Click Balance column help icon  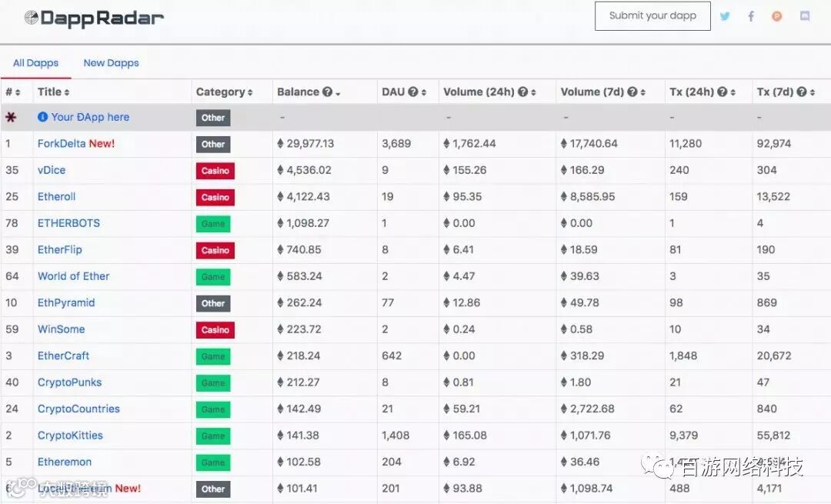(328, 92)
